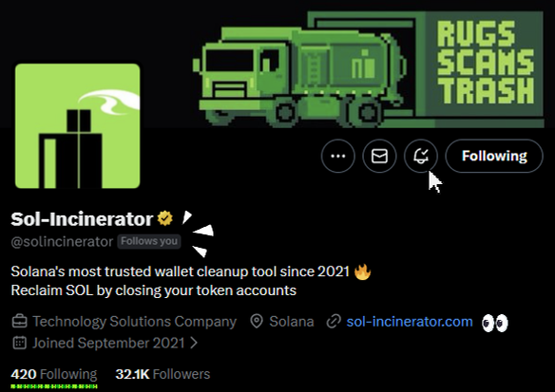Toggle post notifications bell icon

[421, 156]
